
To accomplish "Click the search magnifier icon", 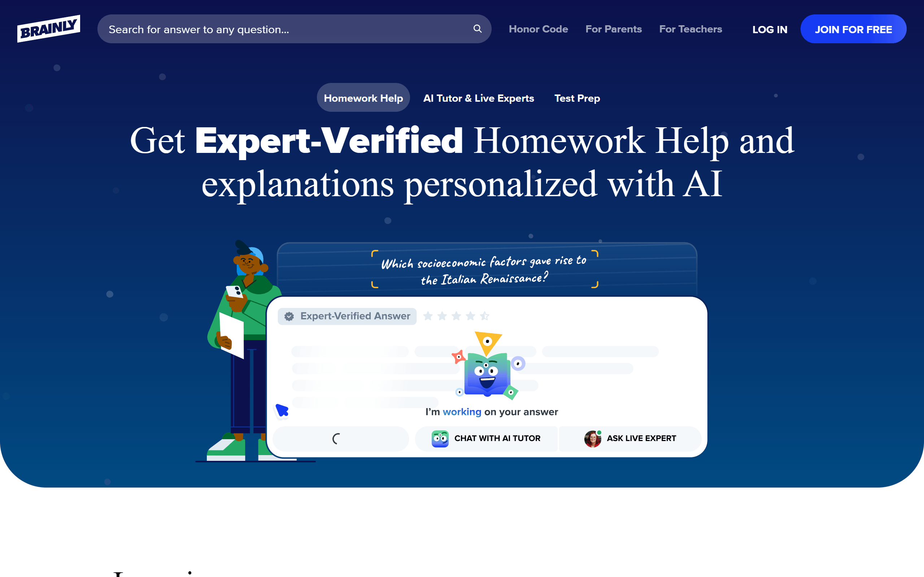I will click(478, 28).
